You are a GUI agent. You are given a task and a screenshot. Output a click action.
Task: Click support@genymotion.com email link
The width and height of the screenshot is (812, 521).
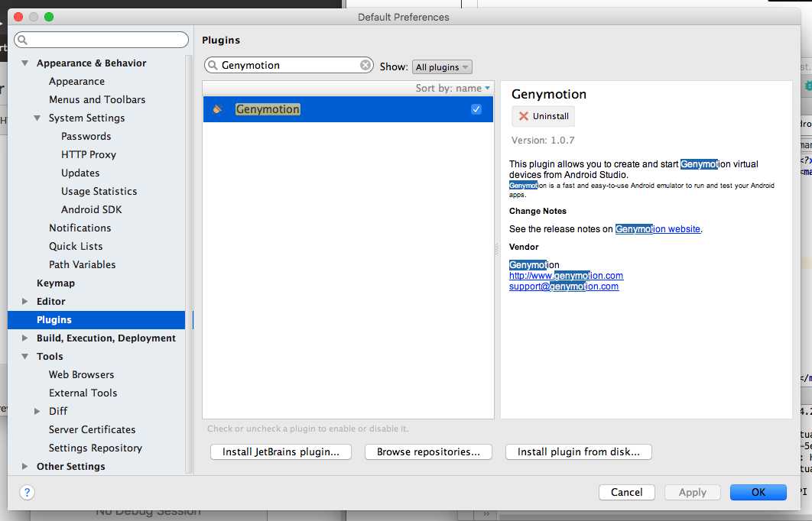tap(564, 286)
